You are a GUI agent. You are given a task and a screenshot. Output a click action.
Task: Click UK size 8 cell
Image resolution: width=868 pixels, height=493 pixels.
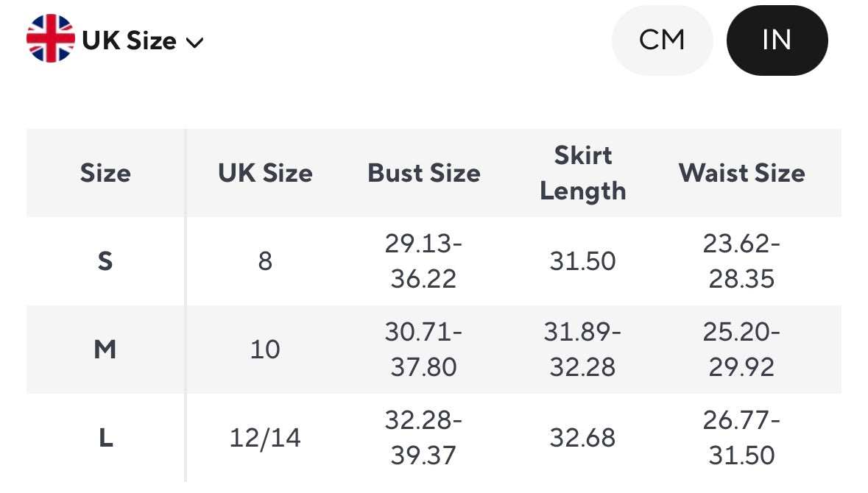(265, 261)
